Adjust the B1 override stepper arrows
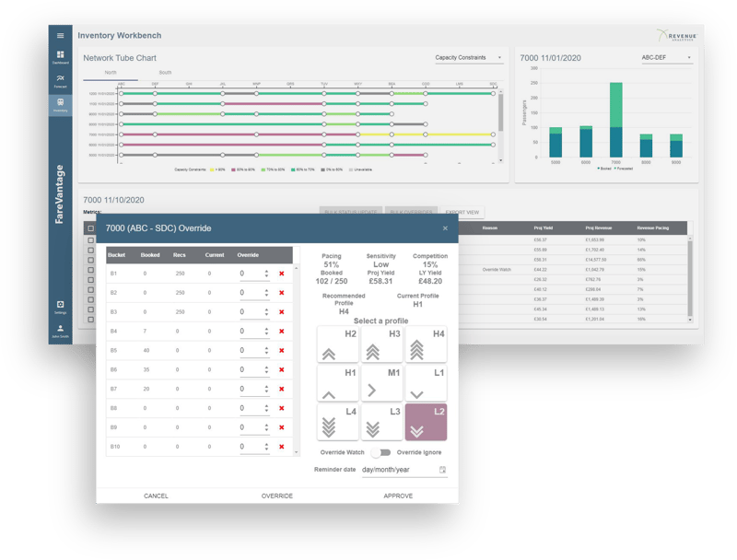This screenshot has width=737, height=560. (266, 274)
